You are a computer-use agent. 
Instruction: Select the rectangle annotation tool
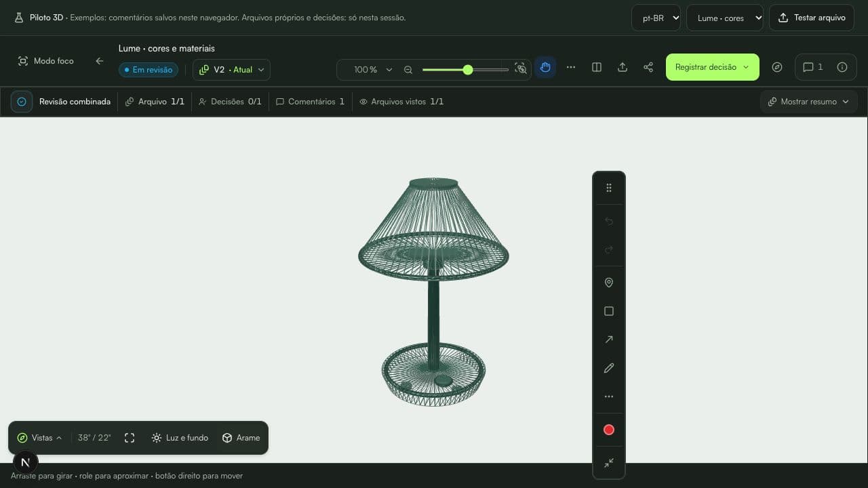point(609,311)
